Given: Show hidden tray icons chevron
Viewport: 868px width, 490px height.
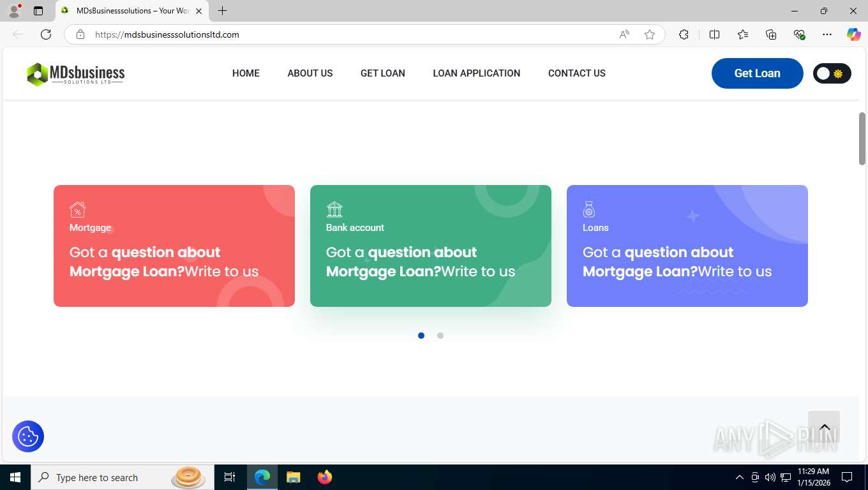Looking at the screenshot, I should [740, 477].
